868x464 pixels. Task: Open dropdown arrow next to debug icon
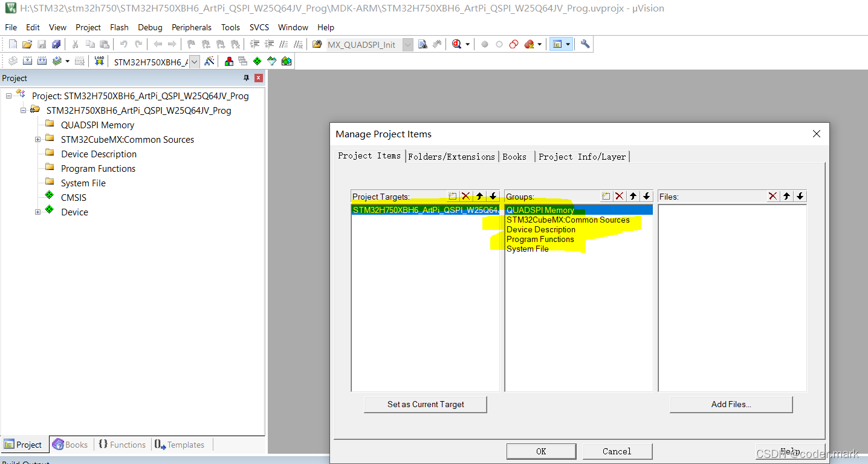point(468,44)
